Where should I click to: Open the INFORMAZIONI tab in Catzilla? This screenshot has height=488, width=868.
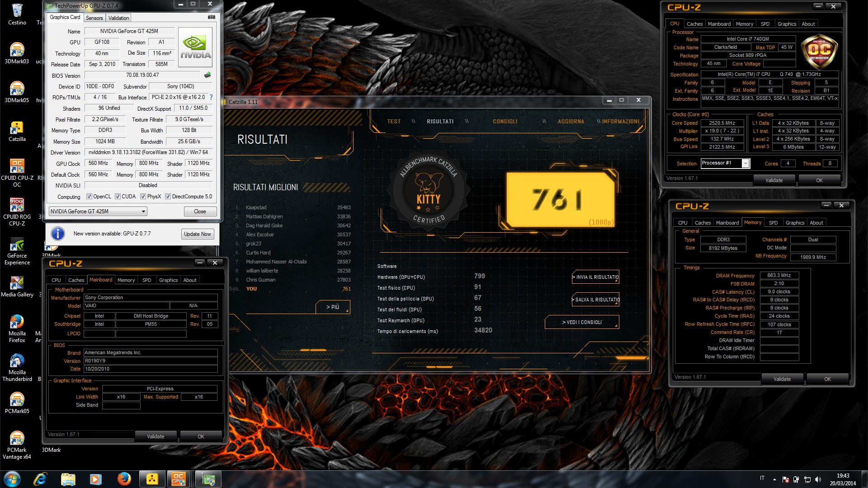pos(620,122)
